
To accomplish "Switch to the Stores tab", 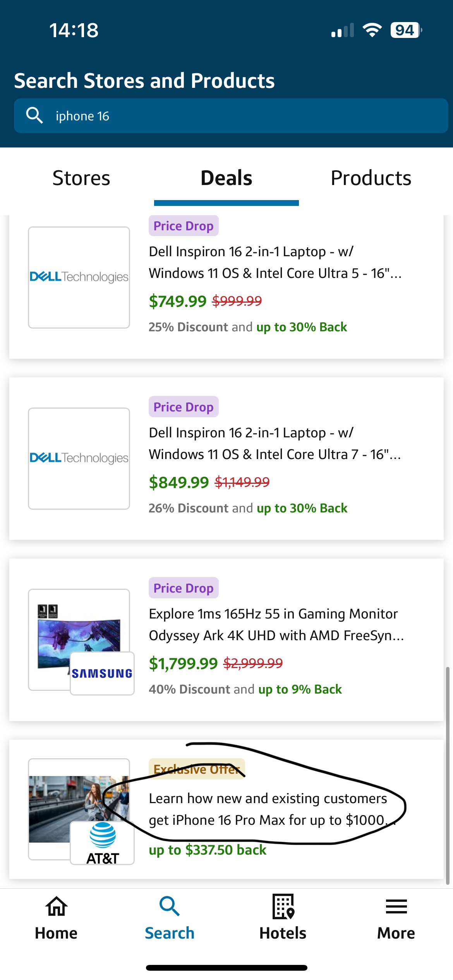I will pyautogui.click(x=81, y=178).
